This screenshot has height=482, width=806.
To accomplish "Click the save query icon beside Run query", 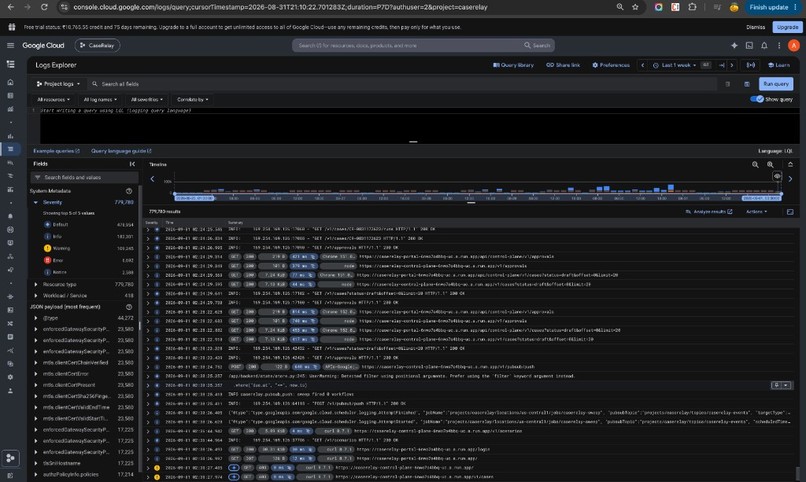I will (x=747, y=84).
